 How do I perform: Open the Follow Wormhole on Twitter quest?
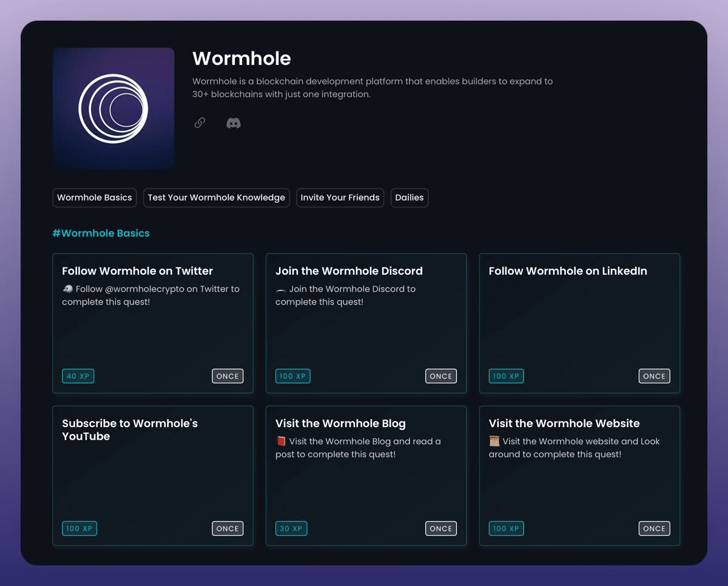[x=153, y=323]
